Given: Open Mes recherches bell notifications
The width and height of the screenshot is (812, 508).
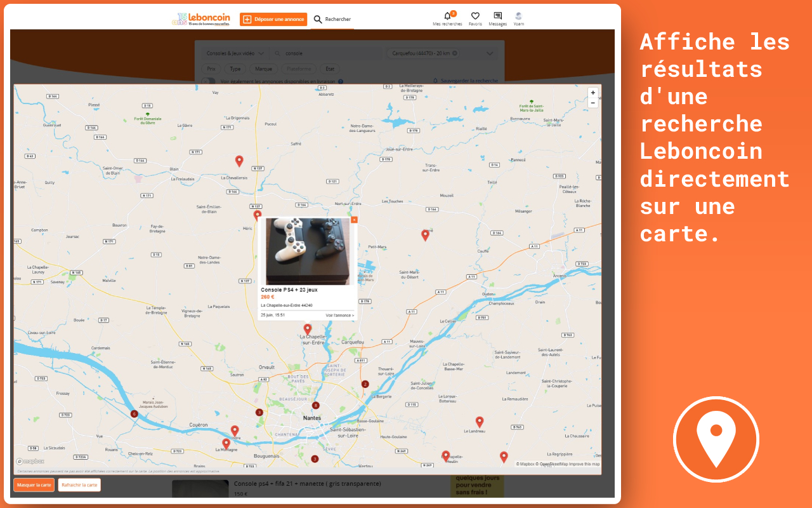Looking at the screenshot, I should [x=447, y=17].
